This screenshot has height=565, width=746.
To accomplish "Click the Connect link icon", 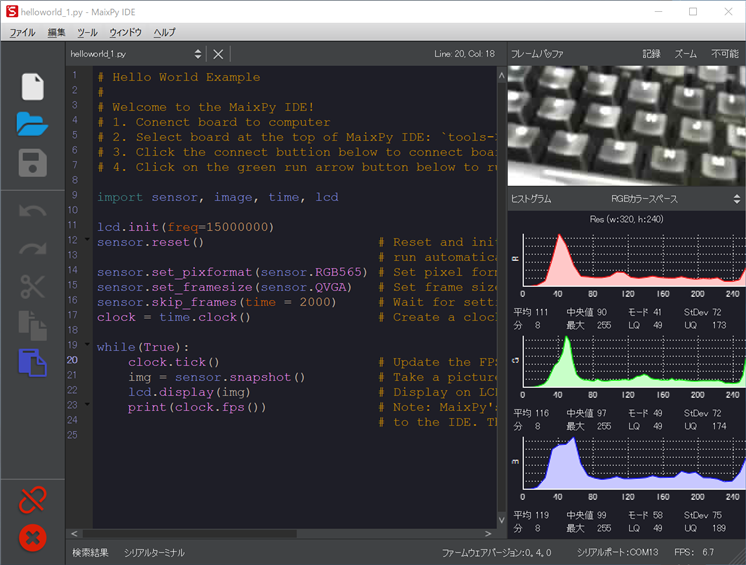I will [x=32, y=498].
